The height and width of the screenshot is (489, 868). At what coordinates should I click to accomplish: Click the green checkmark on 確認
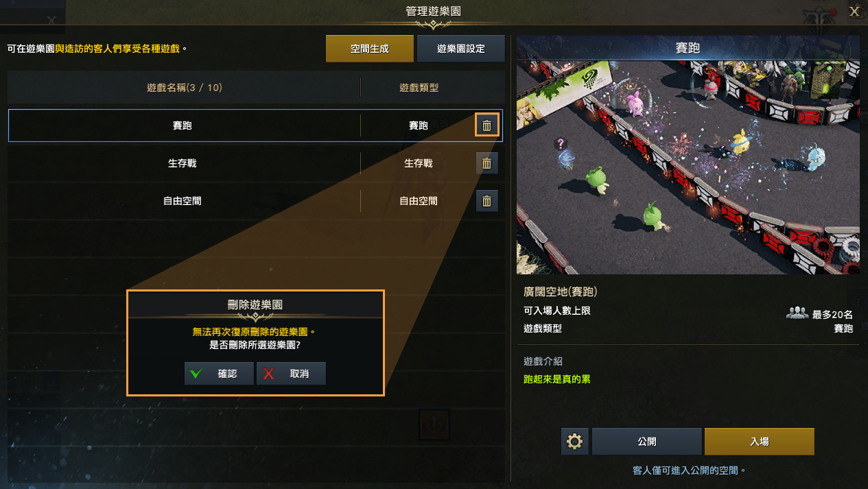[x=196, y=374]
